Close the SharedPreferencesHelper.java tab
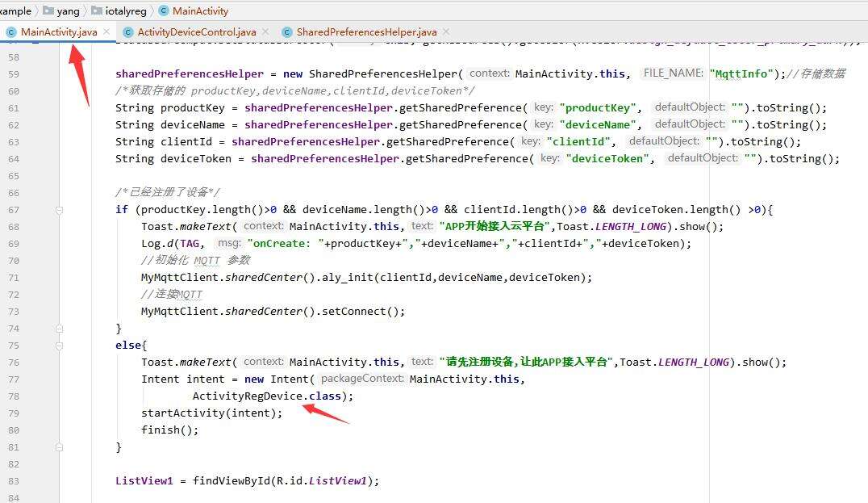 coord(446,32)
